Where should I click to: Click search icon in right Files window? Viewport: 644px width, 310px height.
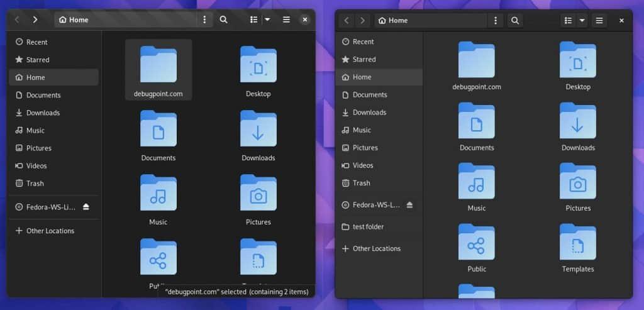(x=515, y=21)
